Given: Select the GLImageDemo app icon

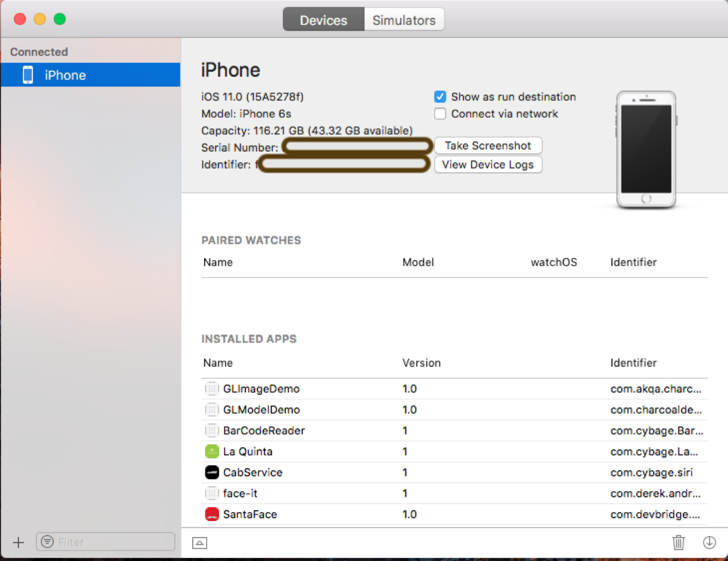Looking at the screenshot, I should tap(212, 388).
